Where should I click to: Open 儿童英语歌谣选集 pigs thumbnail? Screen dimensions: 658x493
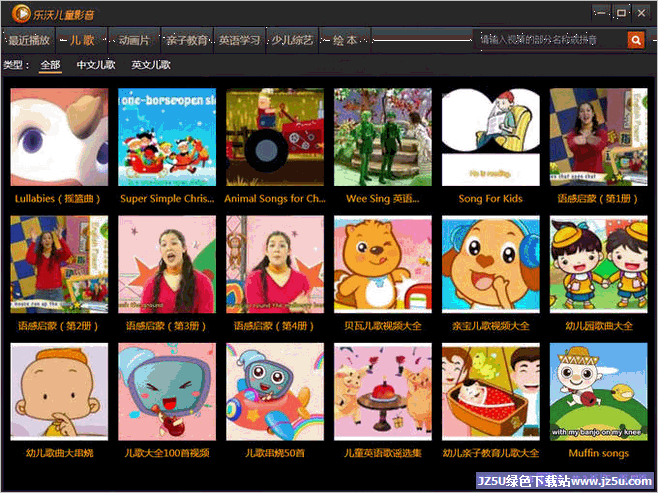[383, 392]
